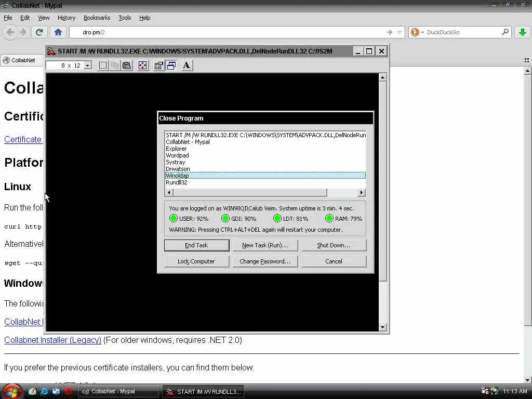Click the Font 'A' icon in console toolbar

tap(187, 65)
